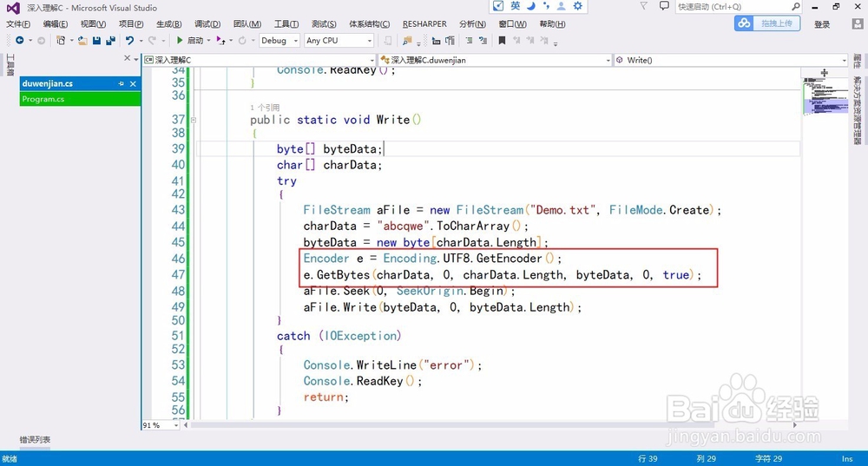The image size is (868, 466).
Task: Open the 视图(V) menu
Action: tap(93, 24)
